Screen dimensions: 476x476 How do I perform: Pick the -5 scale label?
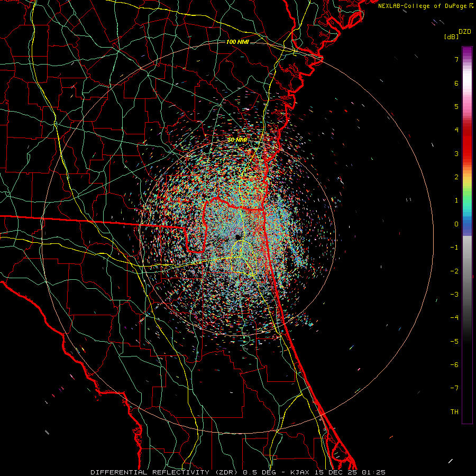[x=454, y=342]
